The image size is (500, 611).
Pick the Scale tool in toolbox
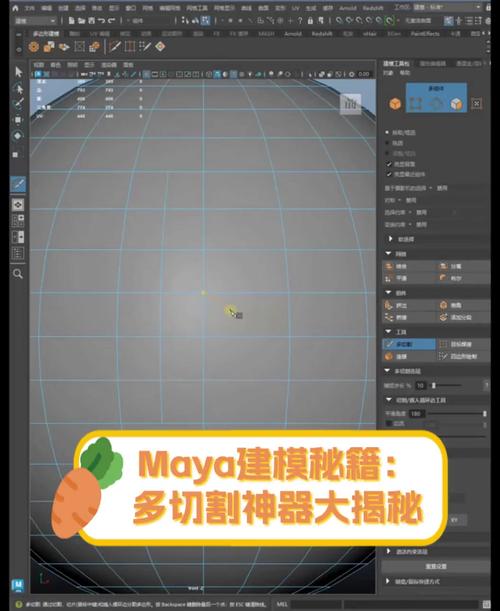(x=16, y=155)
